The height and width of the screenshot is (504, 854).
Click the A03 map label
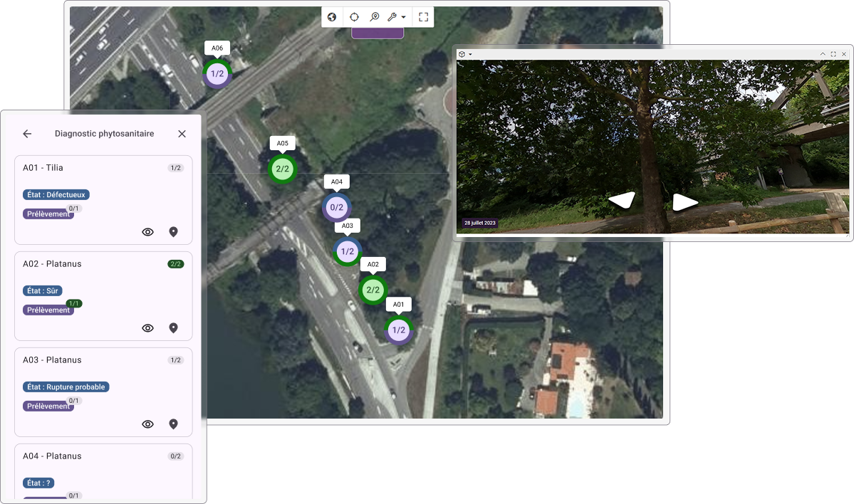(348, 226)
